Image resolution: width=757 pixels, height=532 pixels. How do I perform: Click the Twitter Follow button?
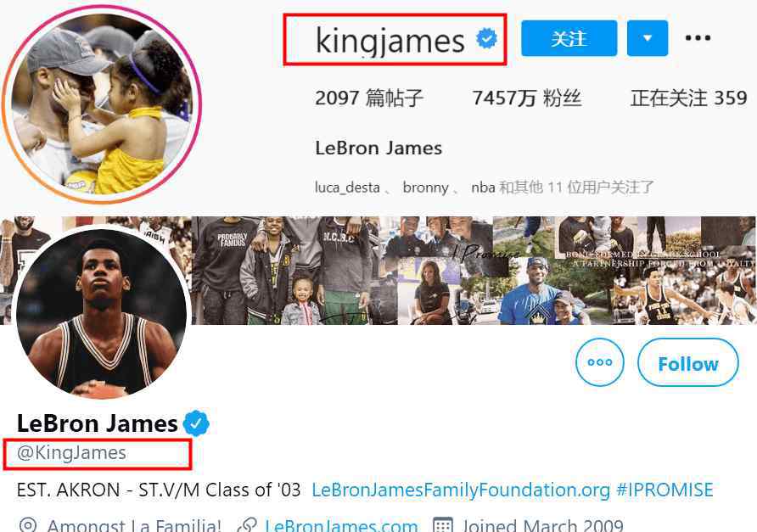point(688,362)
